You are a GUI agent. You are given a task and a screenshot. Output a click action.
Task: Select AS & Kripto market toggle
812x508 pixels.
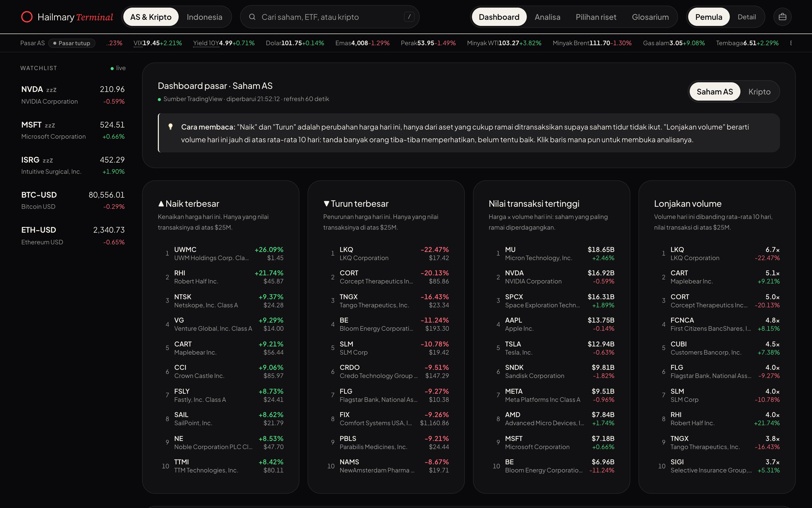coord(151,17)
